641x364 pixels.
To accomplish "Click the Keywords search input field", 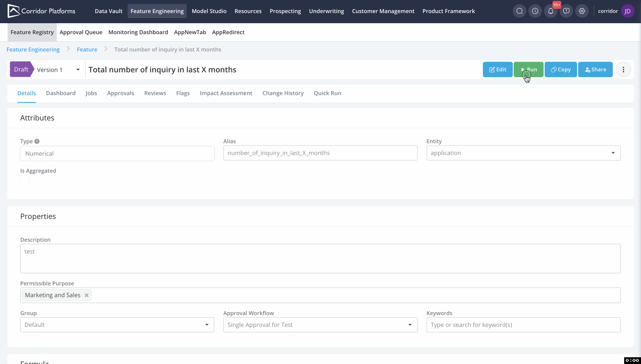I will point(523,325).
